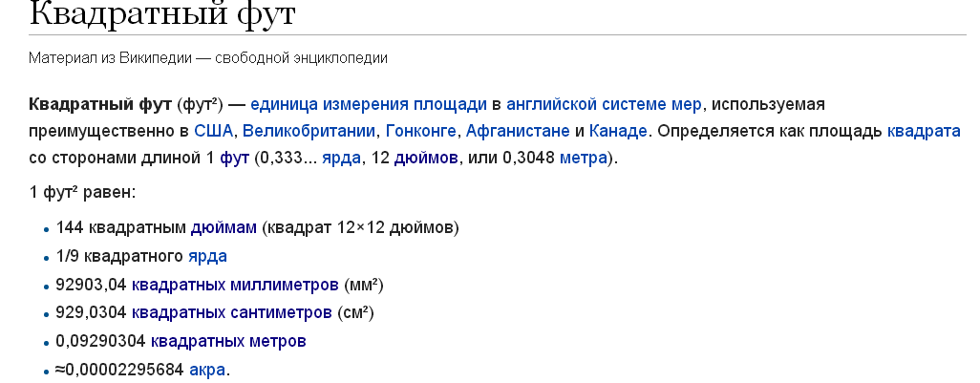Click the США country link
This screenshot has height=383, width=980.
[213, 131]
